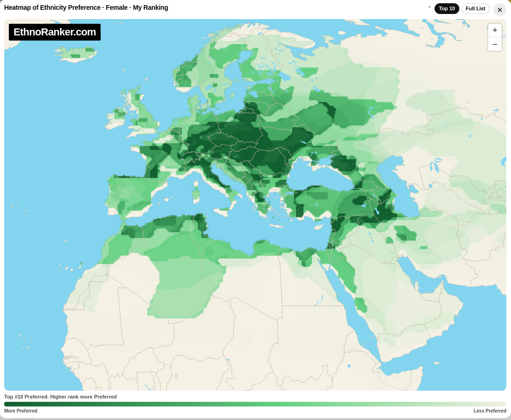
Task: Click the heatmap title text
Action: (86, 7)
